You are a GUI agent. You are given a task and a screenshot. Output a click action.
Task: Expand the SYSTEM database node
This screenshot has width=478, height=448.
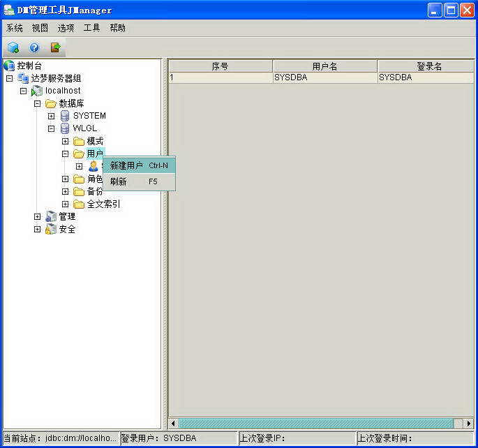tap(51, 116)
